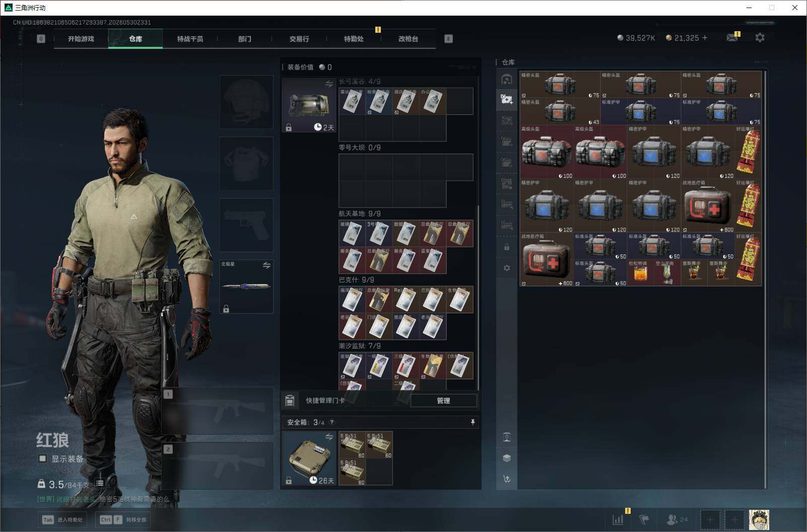
Task: Click the sort/transfer icon at sidebar bottom
Action: (507, 479)
